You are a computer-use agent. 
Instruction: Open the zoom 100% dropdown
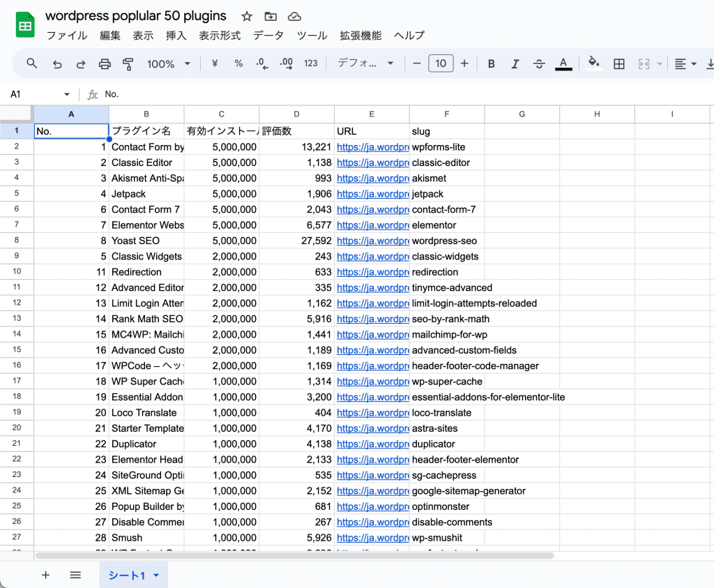click(168, 63)
